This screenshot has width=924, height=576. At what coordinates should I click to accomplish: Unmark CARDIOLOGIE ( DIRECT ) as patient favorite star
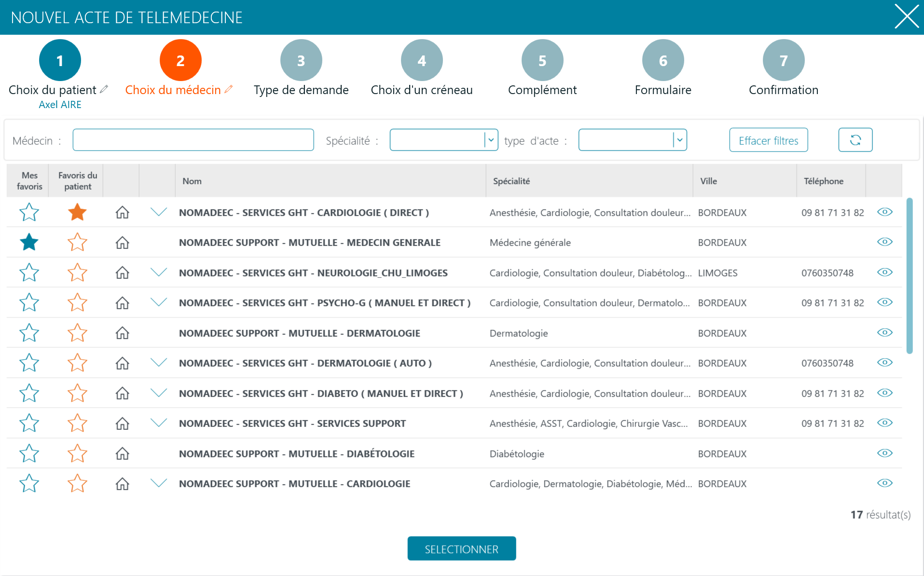[x=77, y=212]
